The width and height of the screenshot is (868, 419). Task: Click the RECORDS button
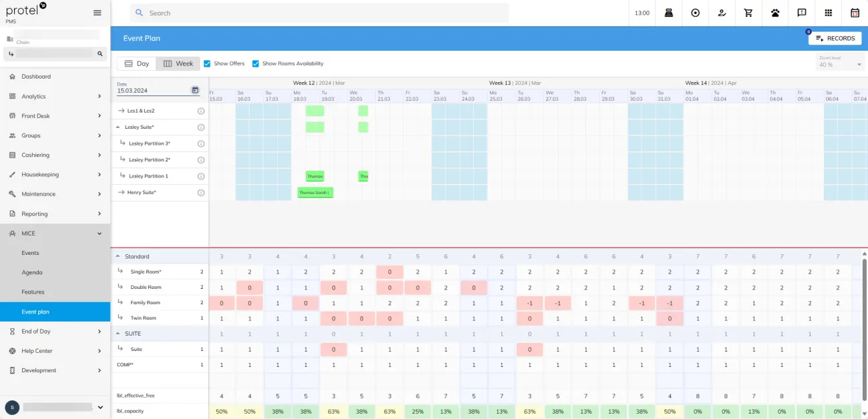[835, 38]
